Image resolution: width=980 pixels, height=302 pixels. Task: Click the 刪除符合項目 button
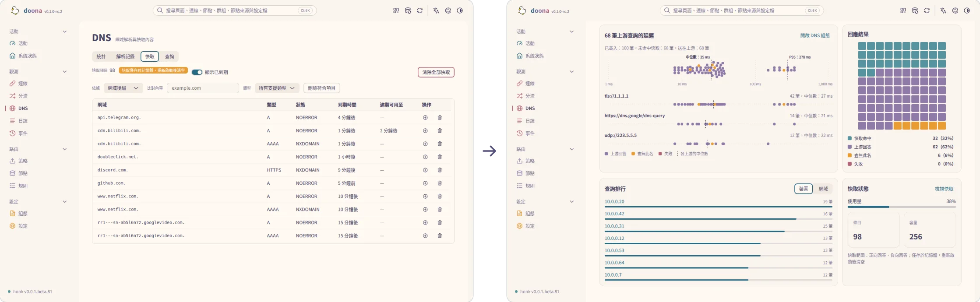[322, 88]
